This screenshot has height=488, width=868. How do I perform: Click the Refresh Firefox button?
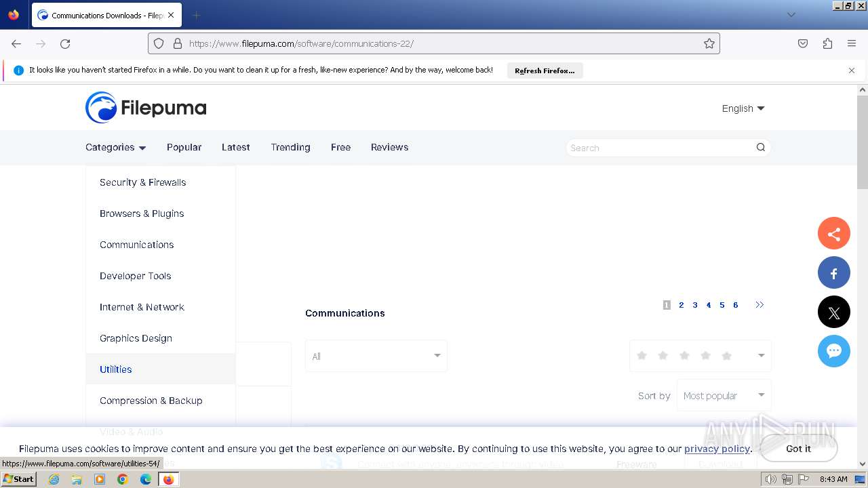coord(545,70)
